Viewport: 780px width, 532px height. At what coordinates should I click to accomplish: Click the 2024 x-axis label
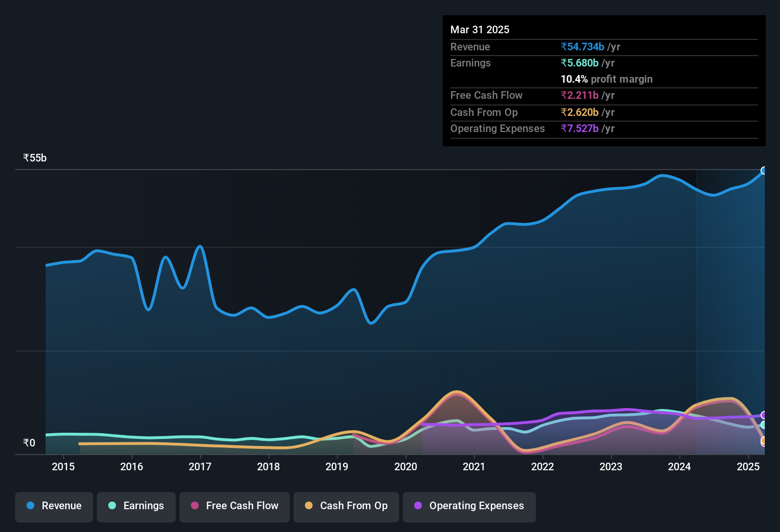coord(679,466)
